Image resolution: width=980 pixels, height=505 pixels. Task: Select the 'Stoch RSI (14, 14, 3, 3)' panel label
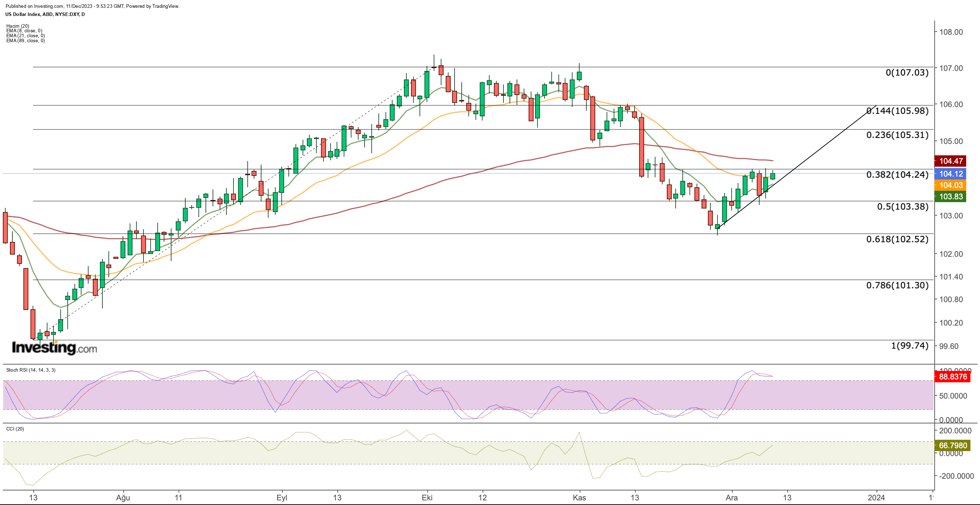pyautogui.click(x=31, y=370)
